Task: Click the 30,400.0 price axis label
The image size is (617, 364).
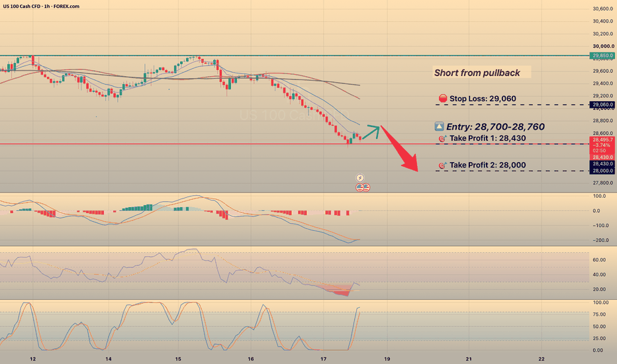Action: coord(603,21)
